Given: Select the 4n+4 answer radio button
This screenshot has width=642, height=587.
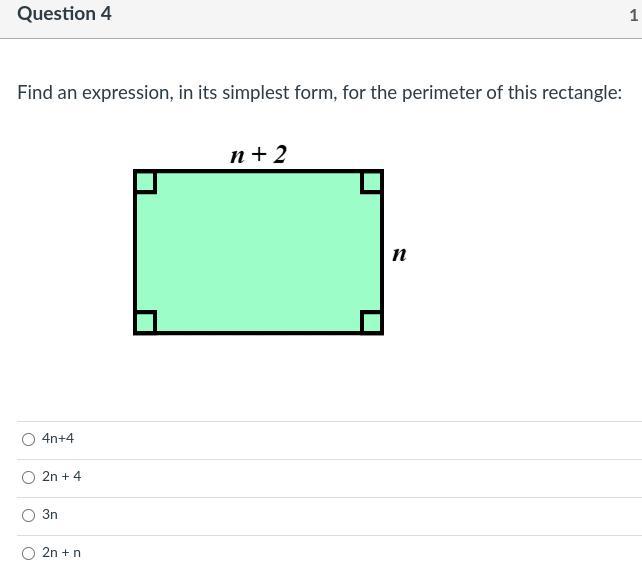Looking at the screenshot, I should [x=28, y=439].
